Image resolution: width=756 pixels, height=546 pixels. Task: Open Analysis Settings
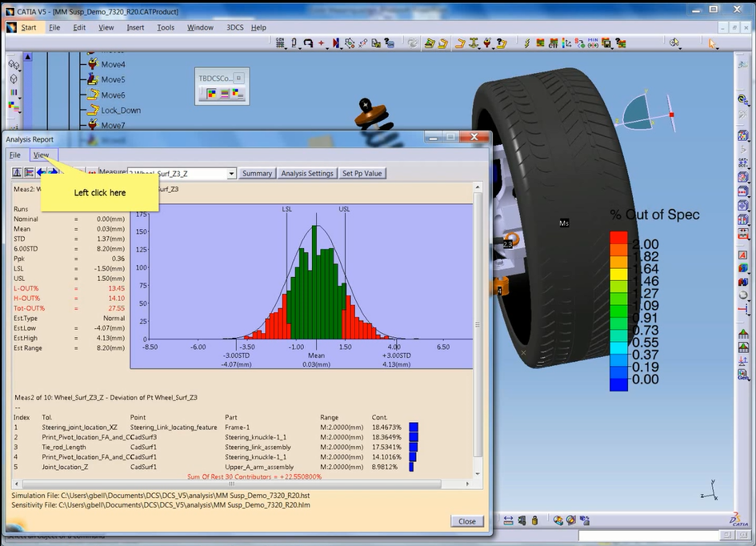[x=307, y=173]
